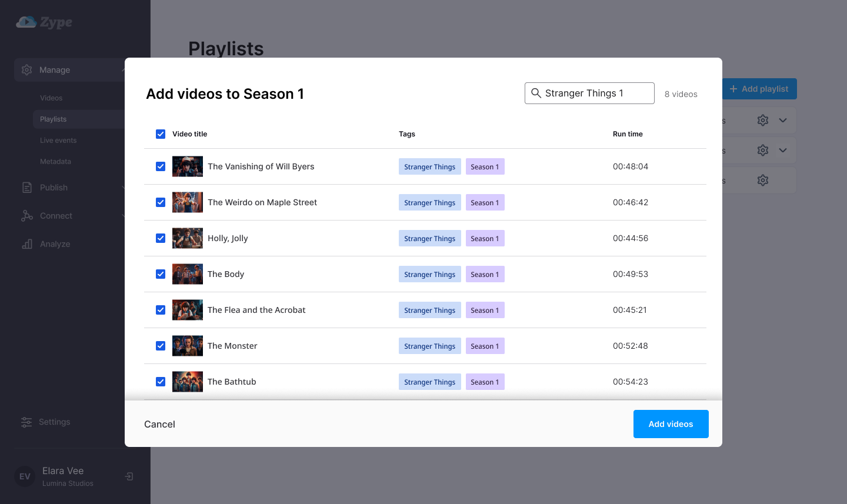Click The Weirdo on Maple Street thumbnail
This screenshot has width=847, height=504.
188,202
